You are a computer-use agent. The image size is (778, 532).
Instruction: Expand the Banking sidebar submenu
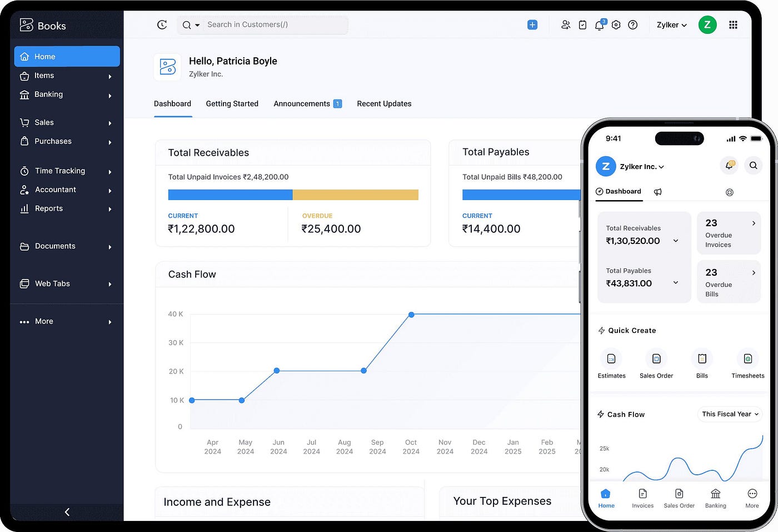(110, 96)
